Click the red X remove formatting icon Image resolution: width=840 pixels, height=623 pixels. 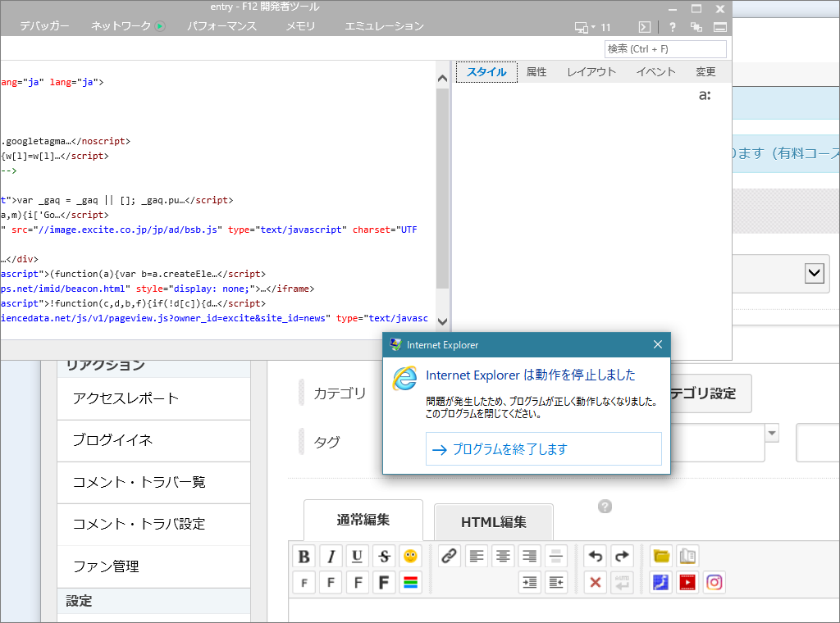(596, 583)
